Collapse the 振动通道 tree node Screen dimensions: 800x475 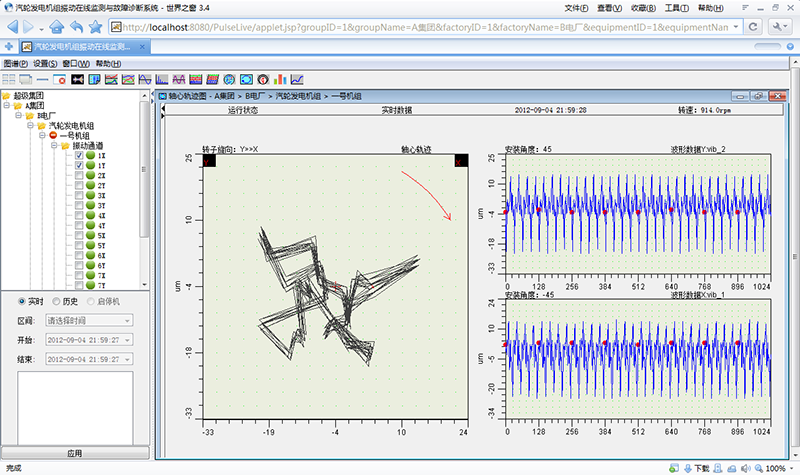[x=54, y=146]
